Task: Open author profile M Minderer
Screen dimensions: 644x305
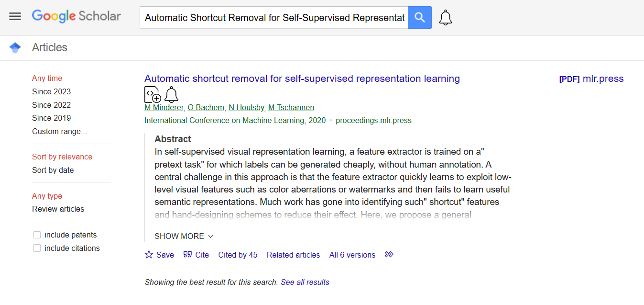Action: click(x=164, y=107)
